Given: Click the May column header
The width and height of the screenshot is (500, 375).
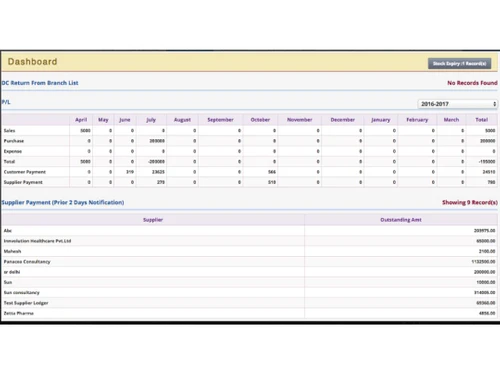Looking at the screenshot, I should (103, 120).
